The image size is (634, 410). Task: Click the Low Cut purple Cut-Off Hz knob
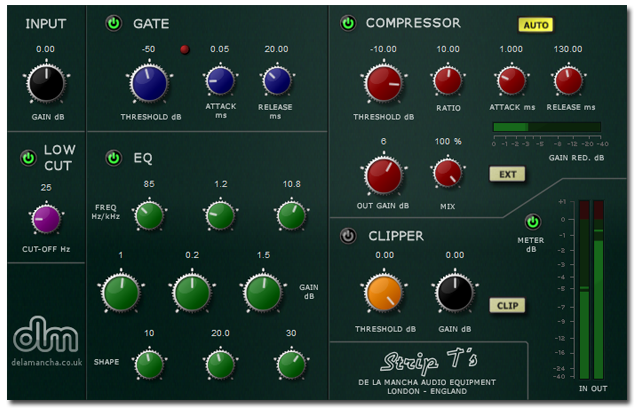click(x=46, y=219)
